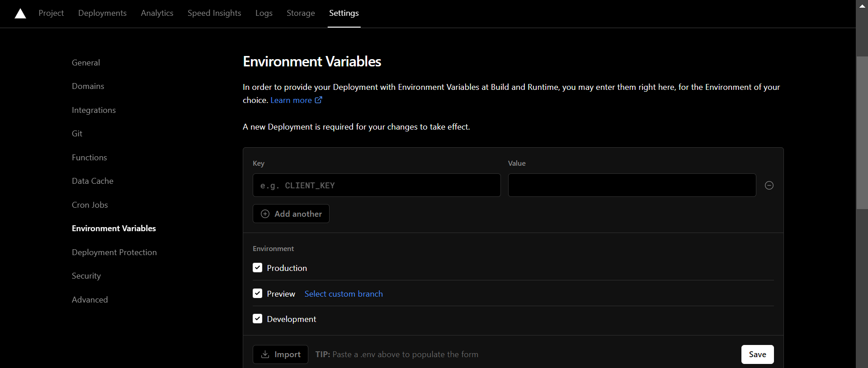Focus the Key input field
This screenshot has height=368, width=868.
[x=377, y=186]
